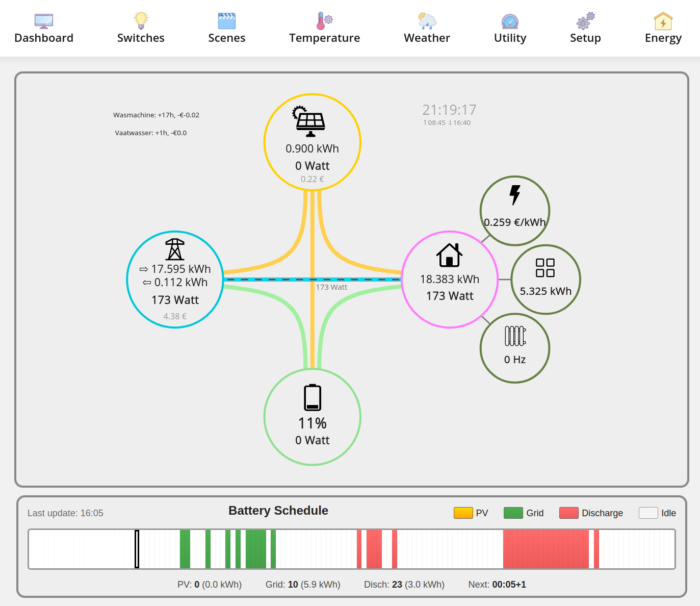Viewport: 700px width, 606px height.
Task: Click the four-squares devices icon
Action: [545, 268]
